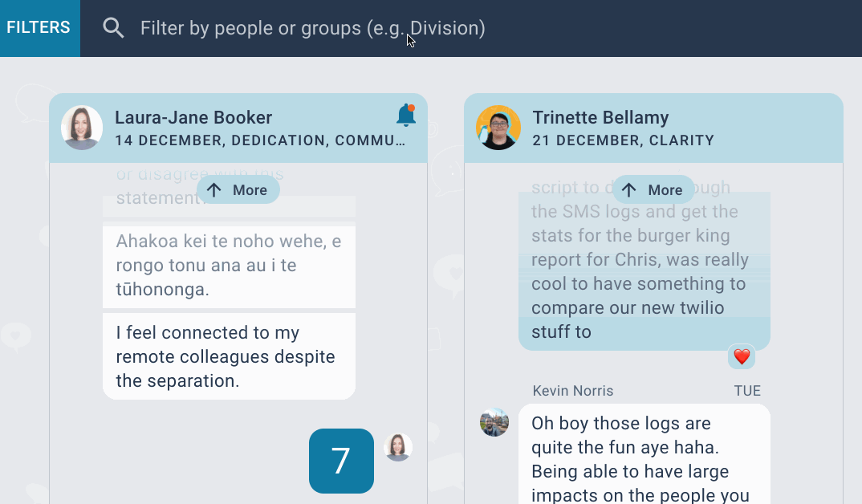
Task: Click the search magnifier icon
Action: pos(113,28)
